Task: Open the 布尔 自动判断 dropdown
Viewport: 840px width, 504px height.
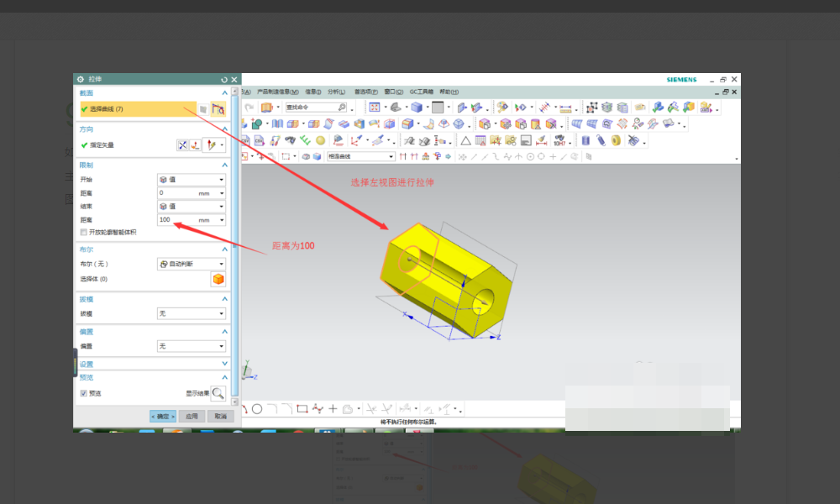Action: click(x=192, y=264)
